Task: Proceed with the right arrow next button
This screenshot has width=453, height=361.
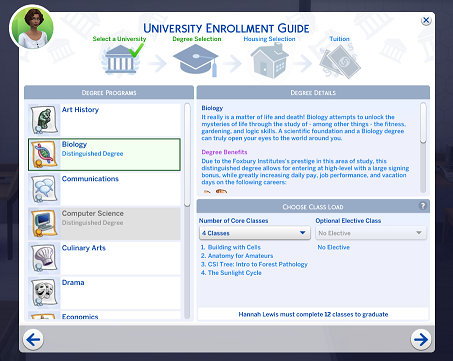Action: 421,340
